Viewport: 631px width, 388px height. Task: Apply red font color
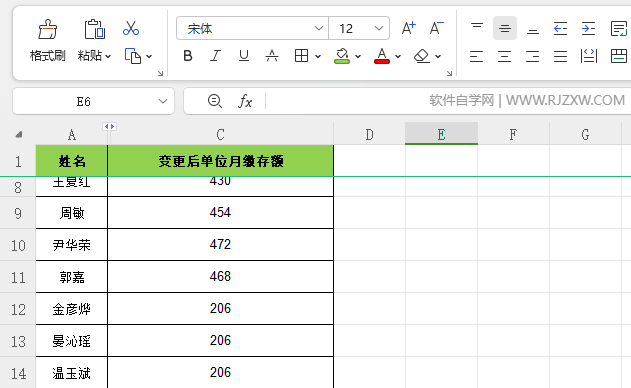click(x=381, y=56)
